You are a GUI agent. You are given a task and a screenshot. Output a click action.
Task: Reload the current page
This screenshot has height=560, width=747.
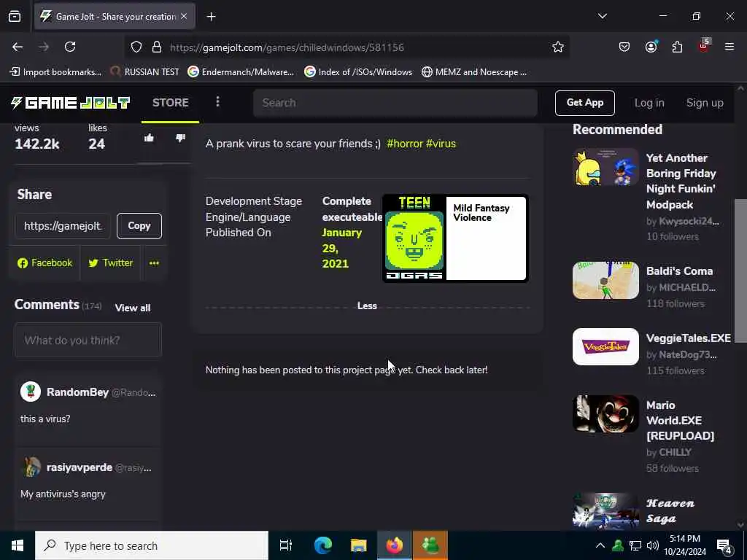[70, 47]
